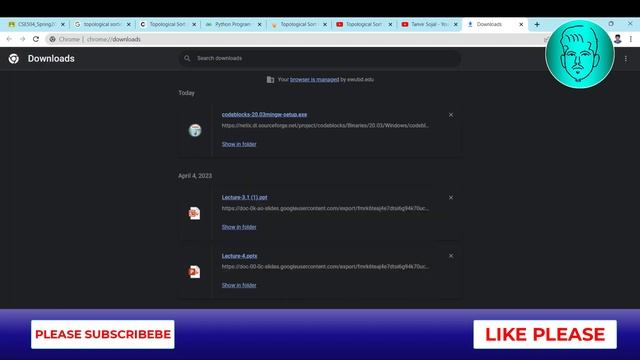
Task: Click the googleusercontent URL under Lecture-4.pptx
Action: [325, 267]
